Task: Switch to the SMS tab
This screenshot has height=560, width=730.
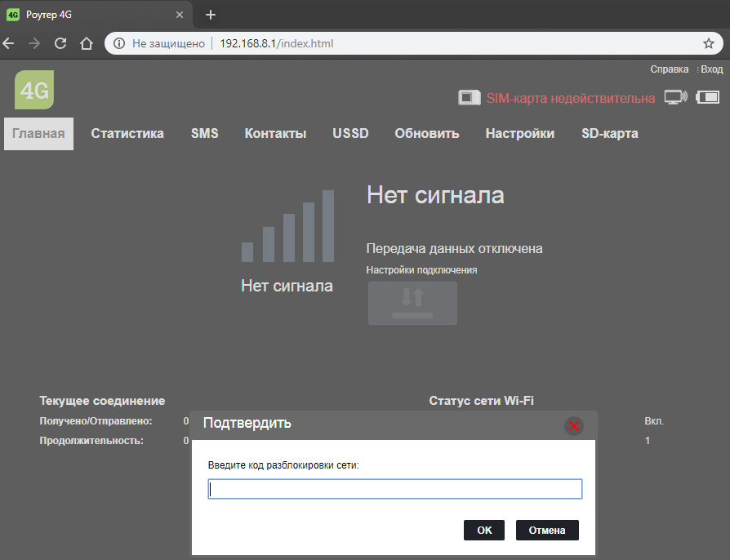Action: (205, 134)
